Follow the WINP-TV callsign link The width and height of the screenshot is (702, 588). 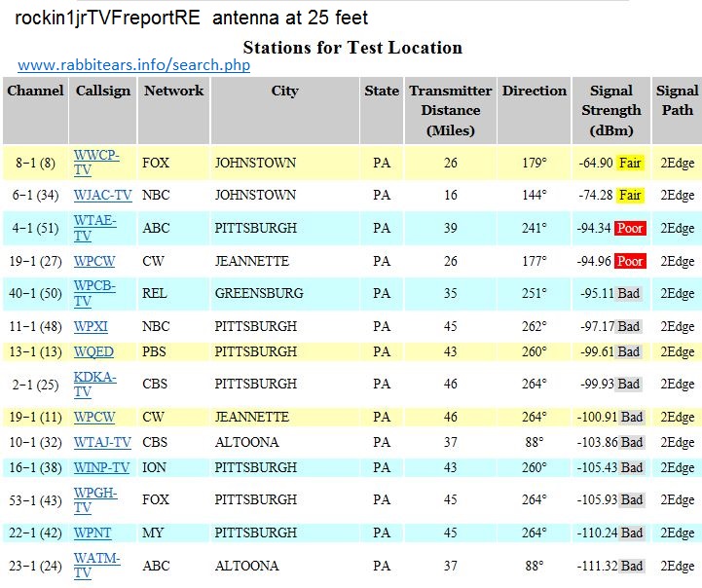(x=102, y=468)
